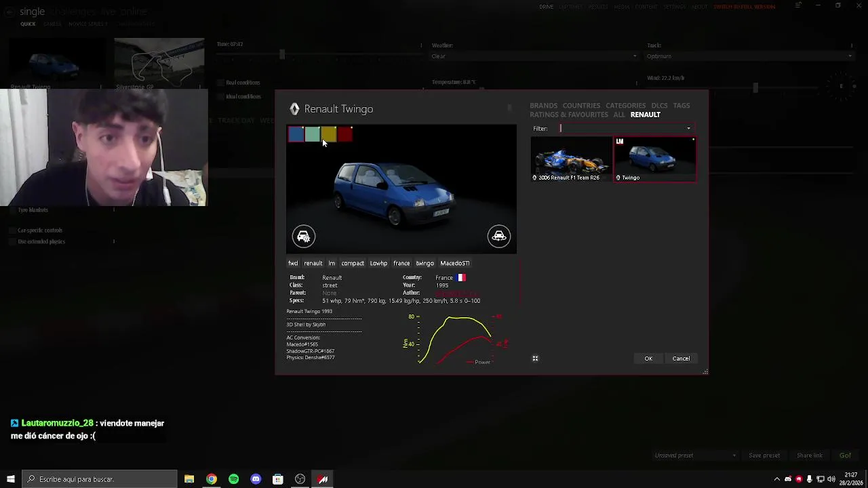Click SWITCH TO FULL VERSION link
The image size is (868, 488).
(744, 7)
